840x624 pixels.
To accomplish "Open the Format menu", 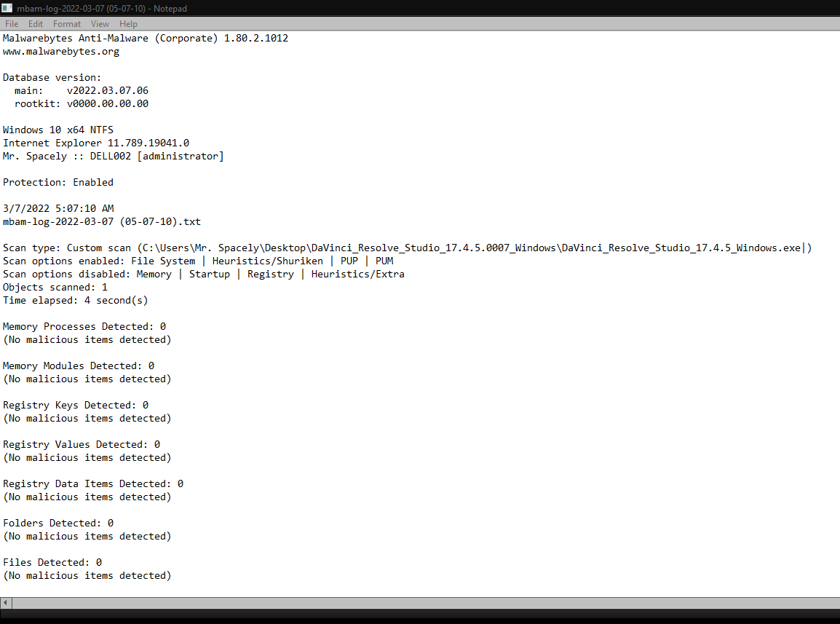I will tap(67, 23).
